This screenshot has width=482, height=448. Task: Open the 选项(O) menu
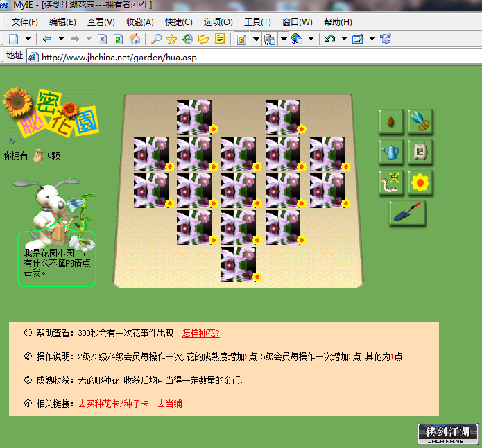click(x=218, y=22)
